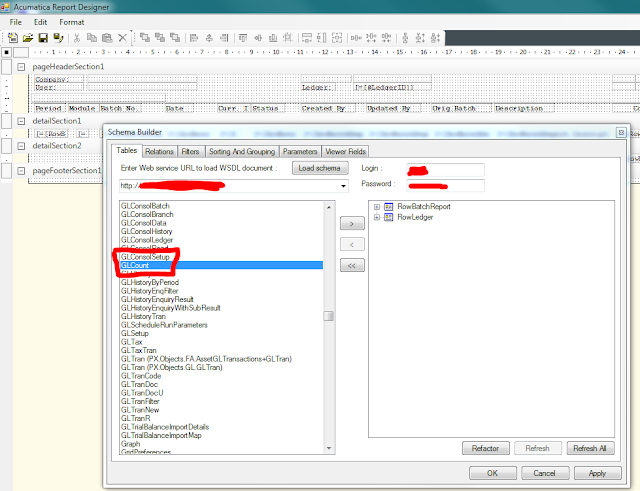Image resolution: width=640 pixels, height=491 pixels.
Task: Open the File menu
Action: coord(16,22)
